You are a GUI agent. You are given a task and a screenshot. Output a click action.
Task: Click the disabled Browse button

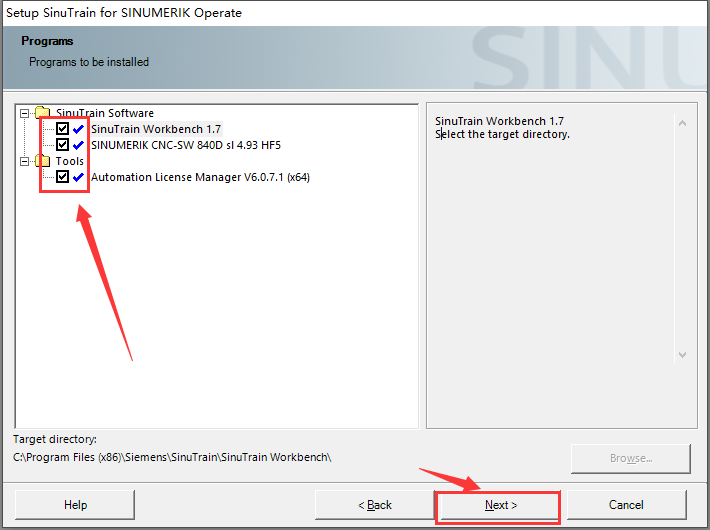coord(631,458)
